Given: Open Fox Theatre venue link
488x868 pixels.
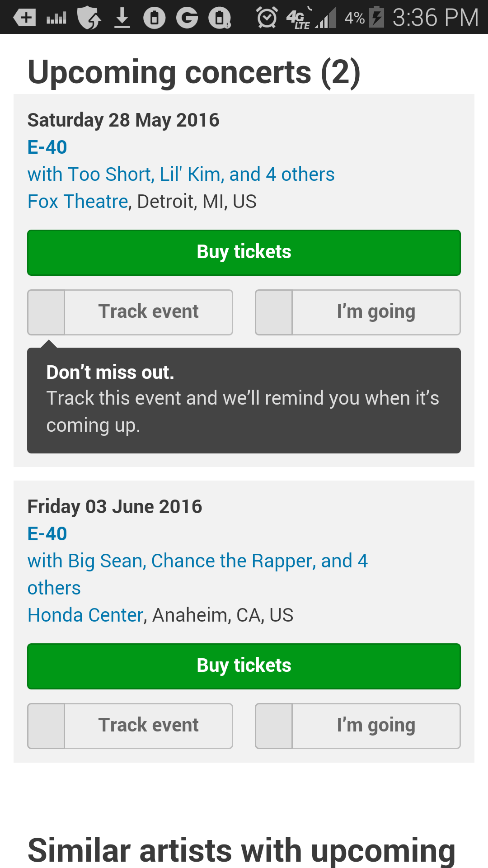Looking at the screenshot, I should pyautogui.click(x=78, y=201).
